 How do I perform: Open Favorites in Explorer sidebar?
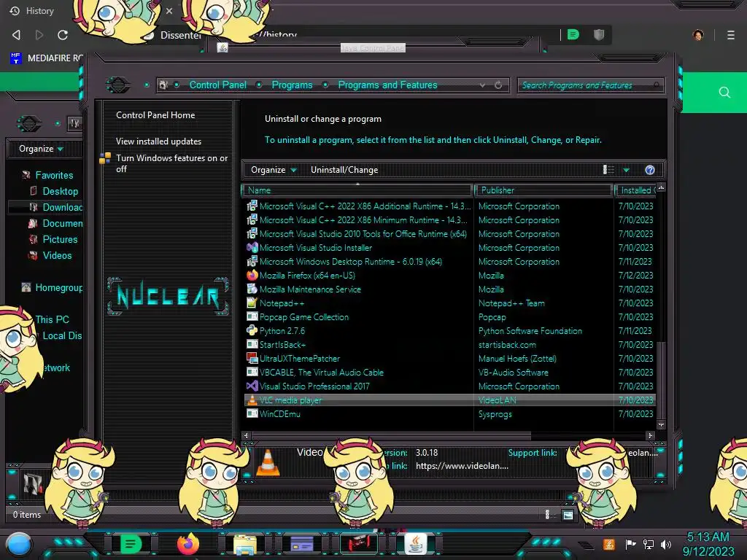coord(54,175)
